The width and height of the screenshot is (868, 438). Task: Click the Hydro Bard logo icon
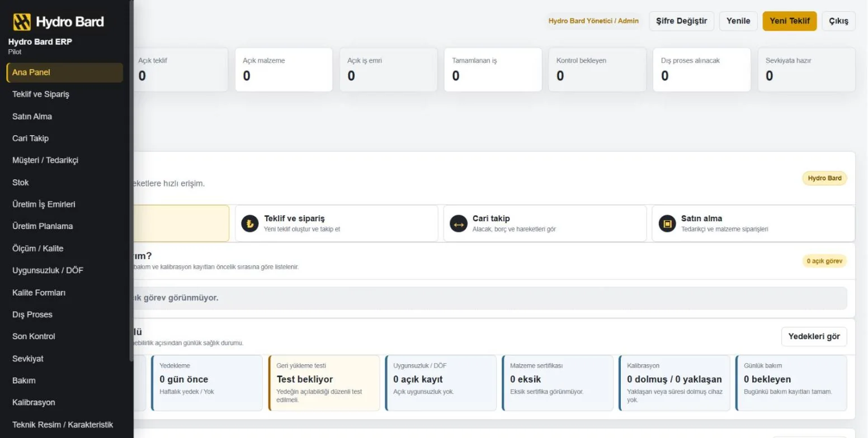[x=22, y=22]
